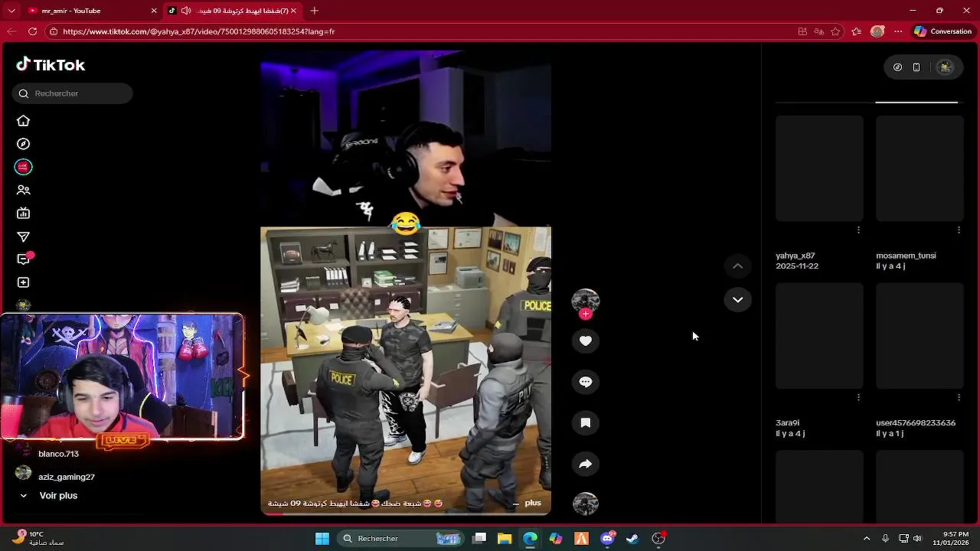Open the weather widget showing 10°C
The image size is (980, 551).
tap(38, 539)
